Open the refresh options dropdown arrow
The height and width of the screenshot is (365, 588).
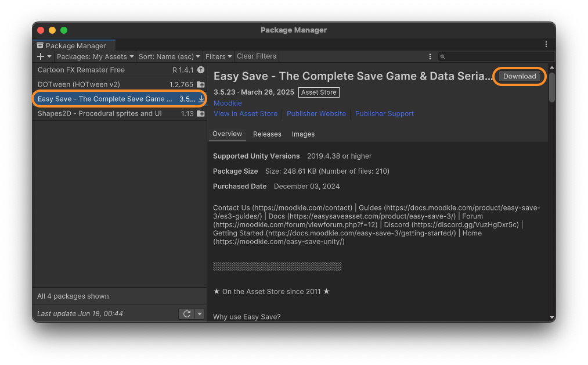tap(200, 313)
